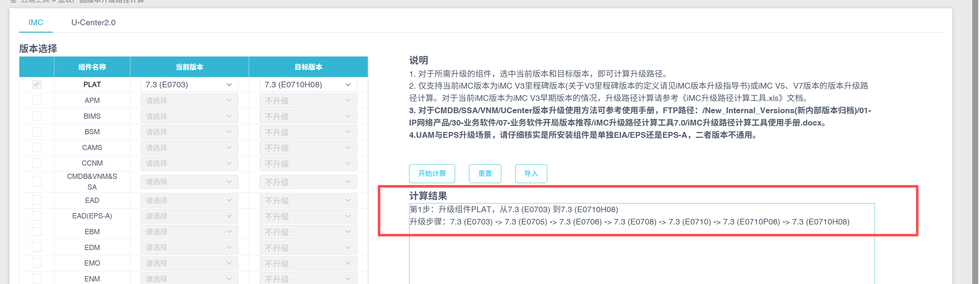
Task: Check the APM component checkbox
Action: pos(37,100)
